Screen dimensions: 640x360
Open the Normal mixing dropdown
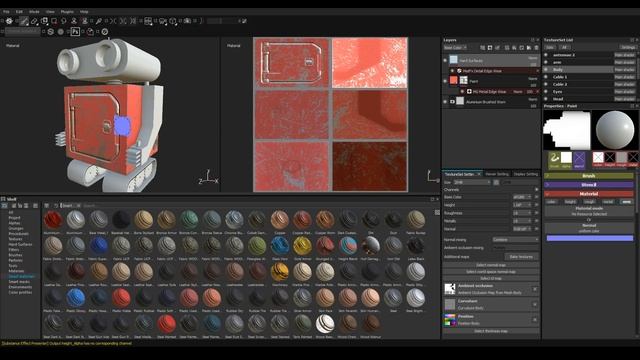tap(515, 240)
